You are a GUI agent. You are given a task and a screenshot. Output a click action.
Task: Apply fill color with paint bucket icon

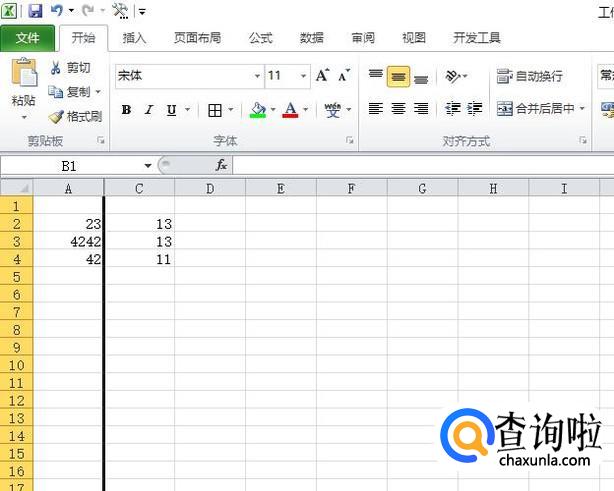[258, 110]
